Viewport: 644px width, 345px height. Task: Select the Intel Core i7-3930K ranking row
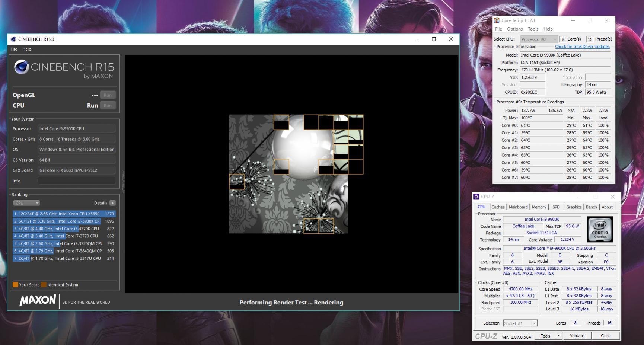[64, 221]
